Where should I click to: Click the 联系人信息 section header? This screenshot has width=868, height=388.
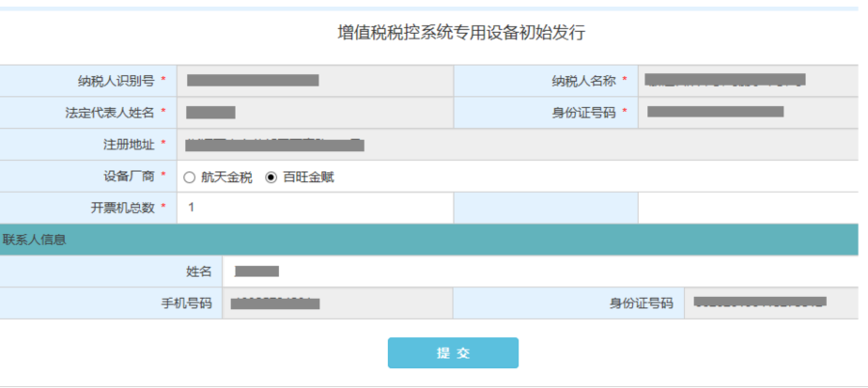tap(35, 240)
